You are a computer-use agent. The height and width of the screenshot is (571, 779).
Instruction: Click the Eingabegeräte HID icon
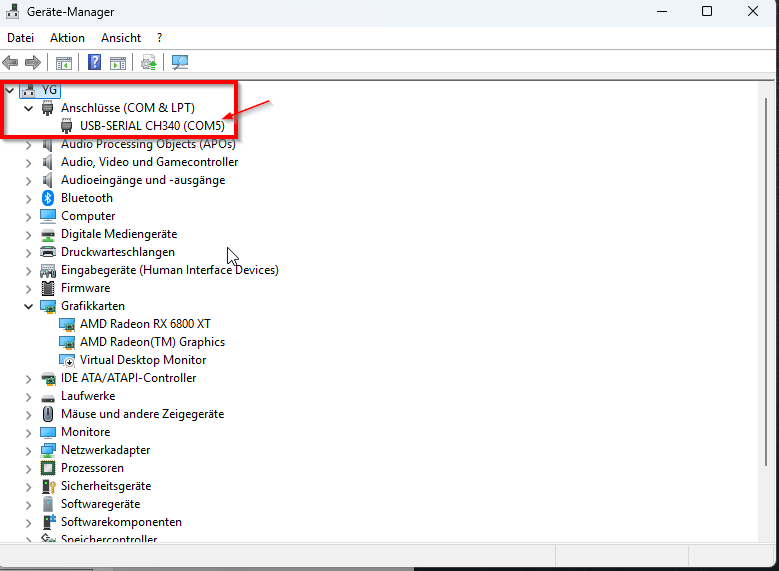pos(48,270)
